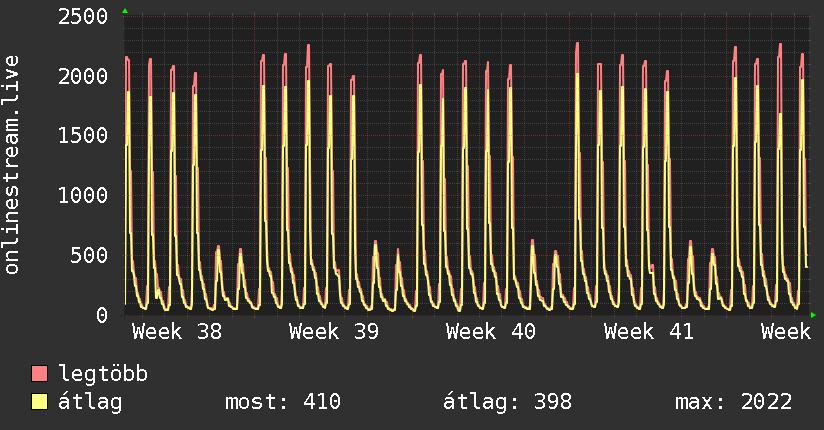This screenshot has height=430, width=824.
Task: Click the green arrow atop the y-axis
Action: click(125, 11)
